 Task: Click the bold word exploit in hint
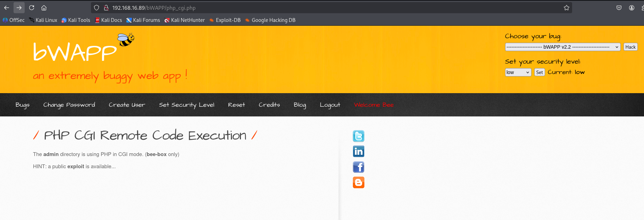(x=76, y=166)
